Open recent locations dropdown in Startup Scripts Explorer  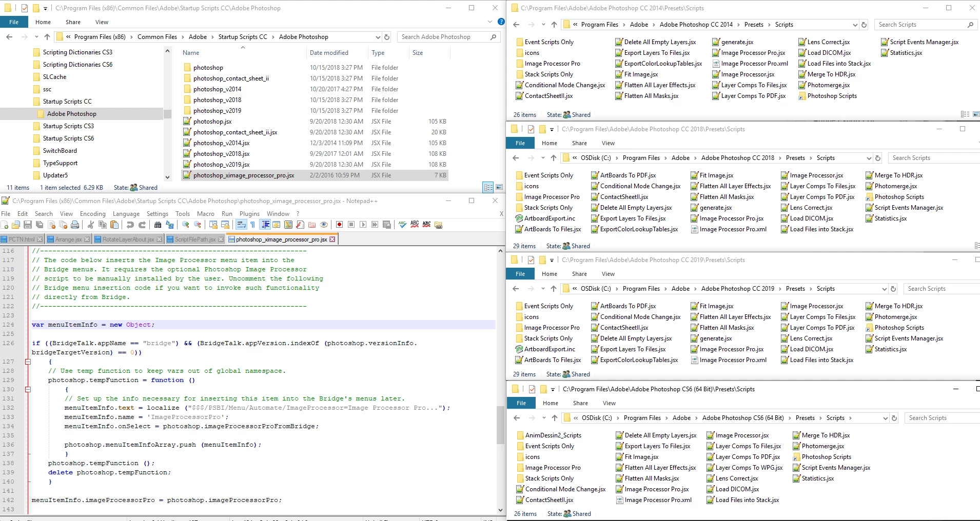(36, 37)
